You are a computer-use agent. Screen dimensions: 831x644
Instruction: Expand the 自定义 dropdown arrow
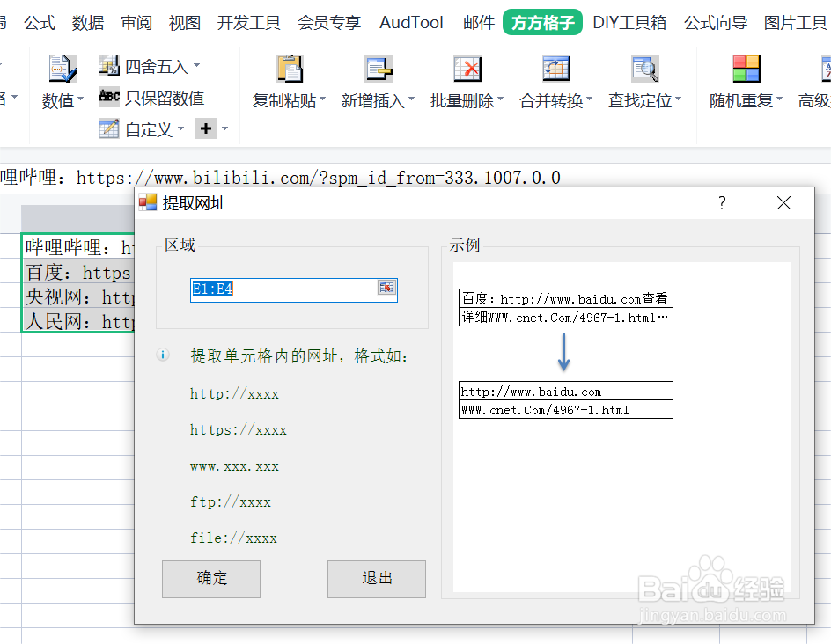(180, 128)
